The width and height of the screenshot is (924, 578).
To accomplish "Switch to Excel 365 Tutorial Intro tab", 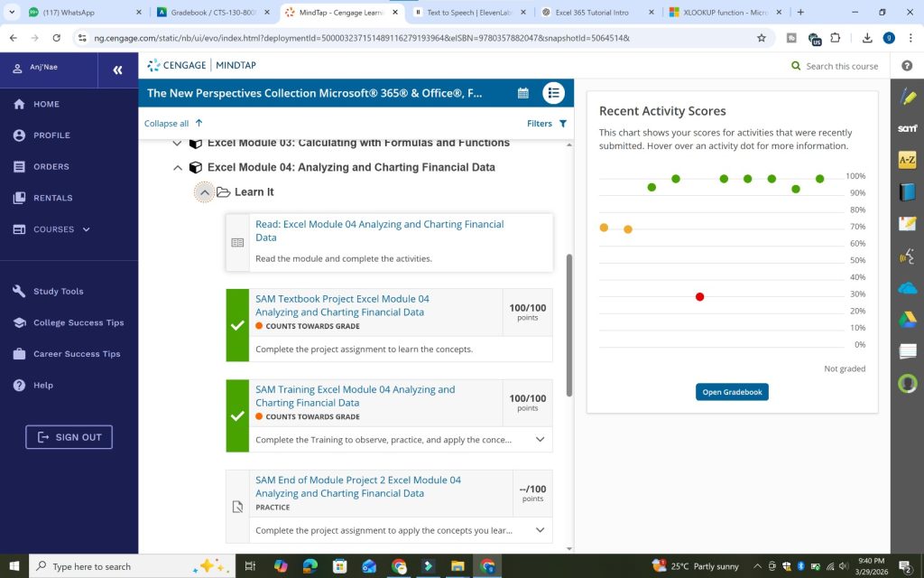I will coord(597,12).
